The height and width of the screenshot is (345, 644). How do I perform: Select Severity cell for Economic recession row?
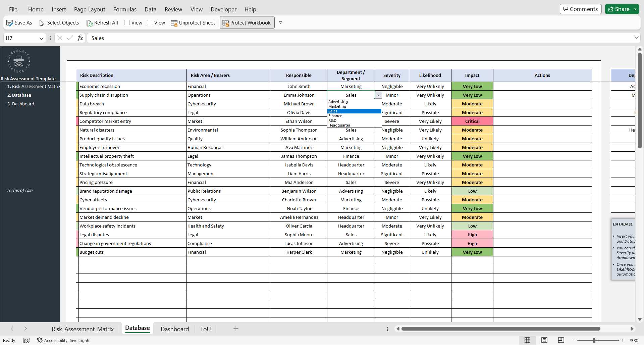click(x=392, y=86)
